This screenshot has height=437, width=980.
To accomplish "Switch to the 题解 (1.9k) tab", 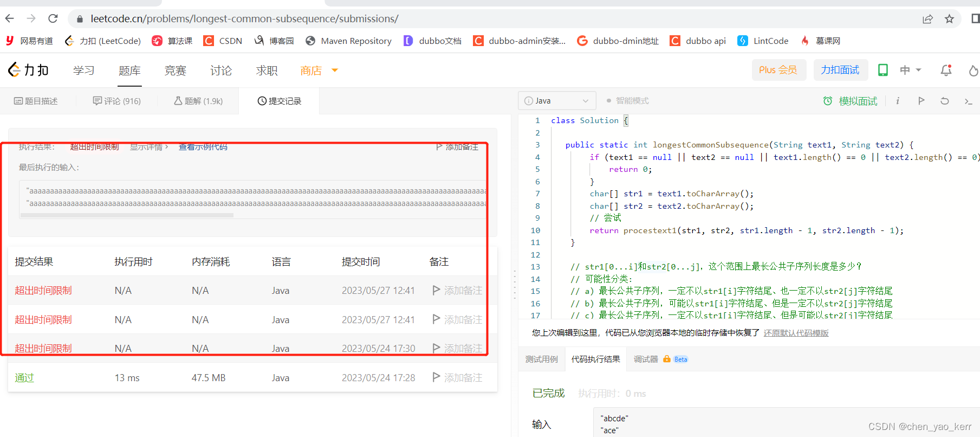I will point(198,101).
